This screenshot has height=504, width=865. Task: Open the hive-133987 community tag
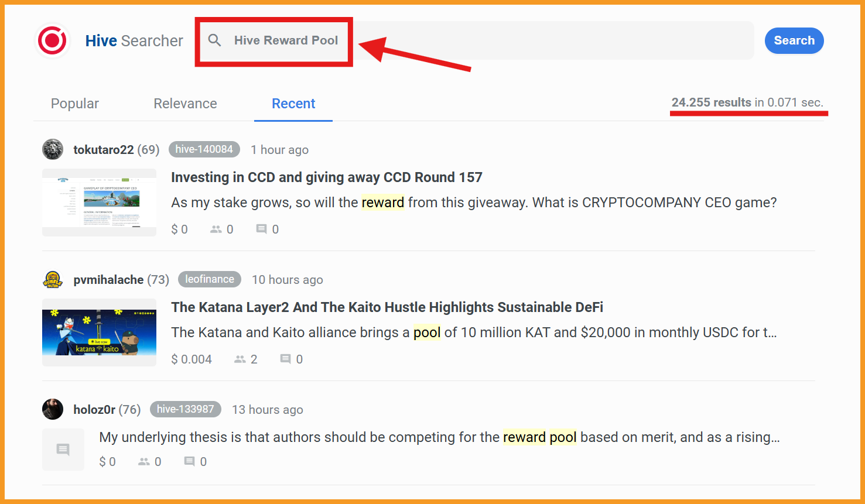pos(185,409)
